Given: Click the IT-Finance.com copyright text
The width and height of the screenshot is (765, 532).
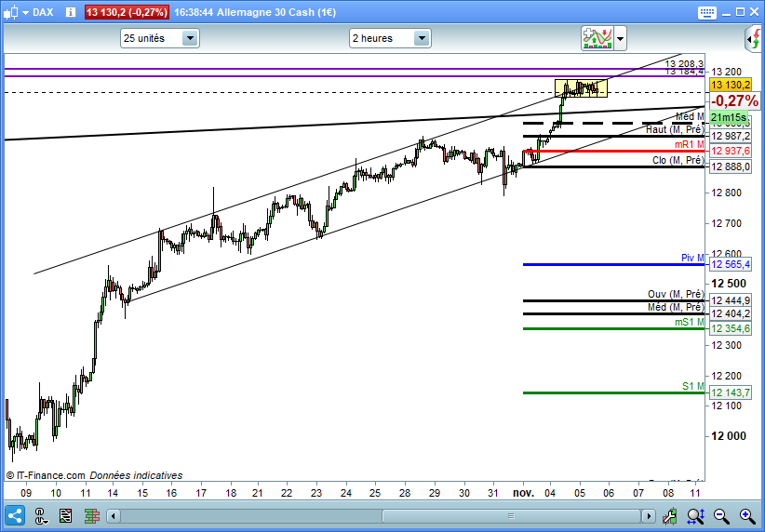Looking at the screenshot, I should [46, 475].
